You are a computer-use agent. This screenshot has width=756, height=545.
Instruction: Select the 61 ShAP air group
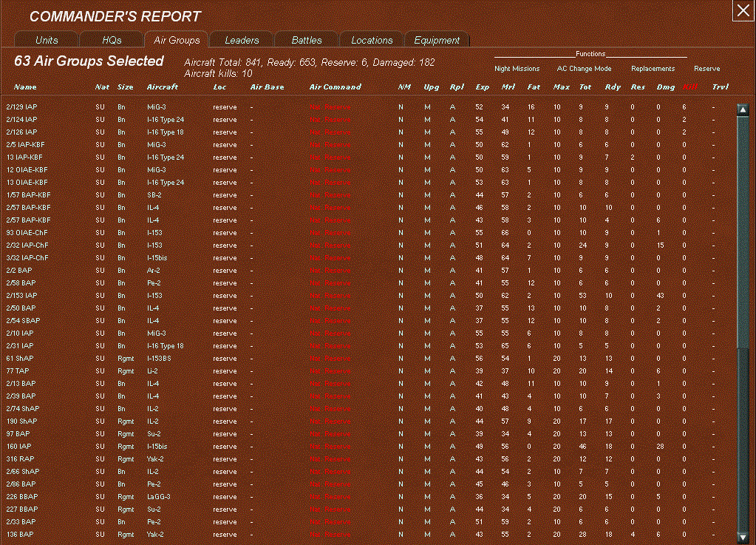(20, 359)
